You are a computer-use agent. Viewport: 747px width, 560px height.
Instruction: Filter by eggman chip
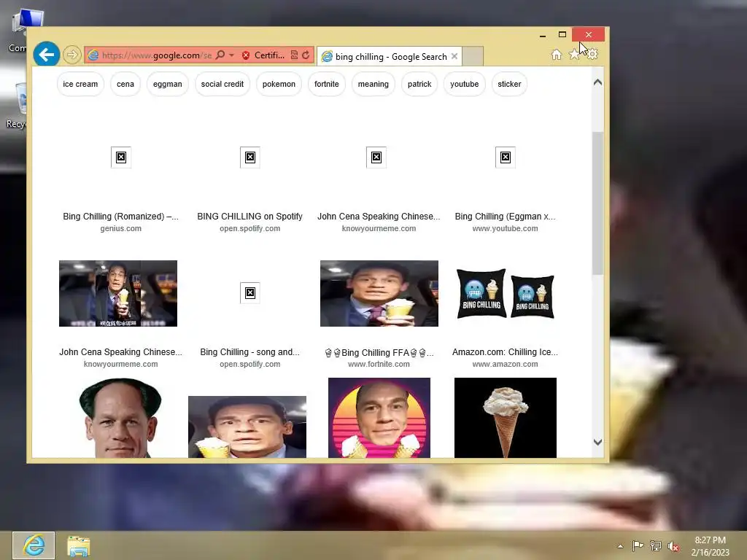coord(167,84)
